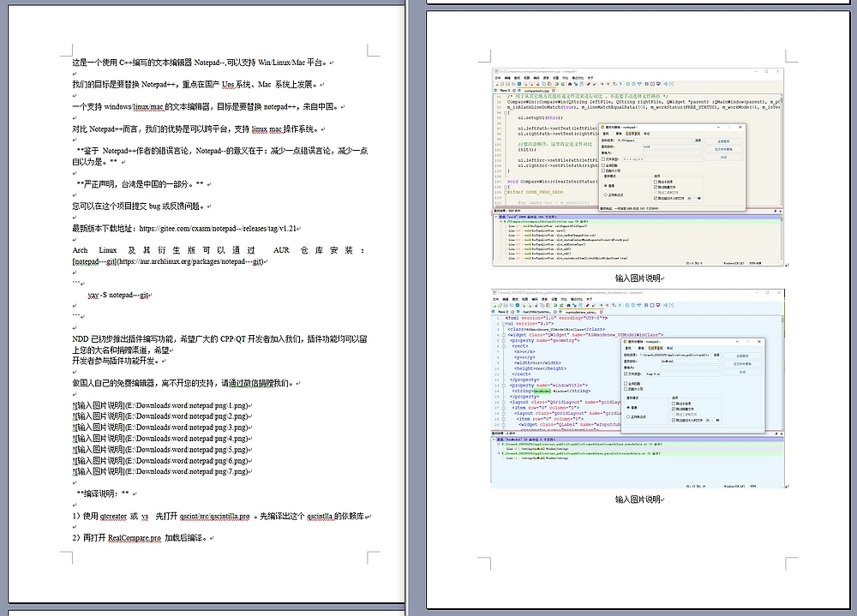
Task: Click the line starting "做国人自己的免费编辑器"
Action: (x=184, y=383)
